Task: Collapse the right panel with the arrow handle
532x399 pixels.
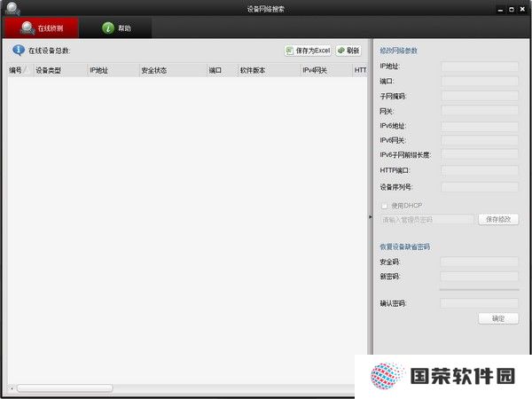Action: coord(370,216)
